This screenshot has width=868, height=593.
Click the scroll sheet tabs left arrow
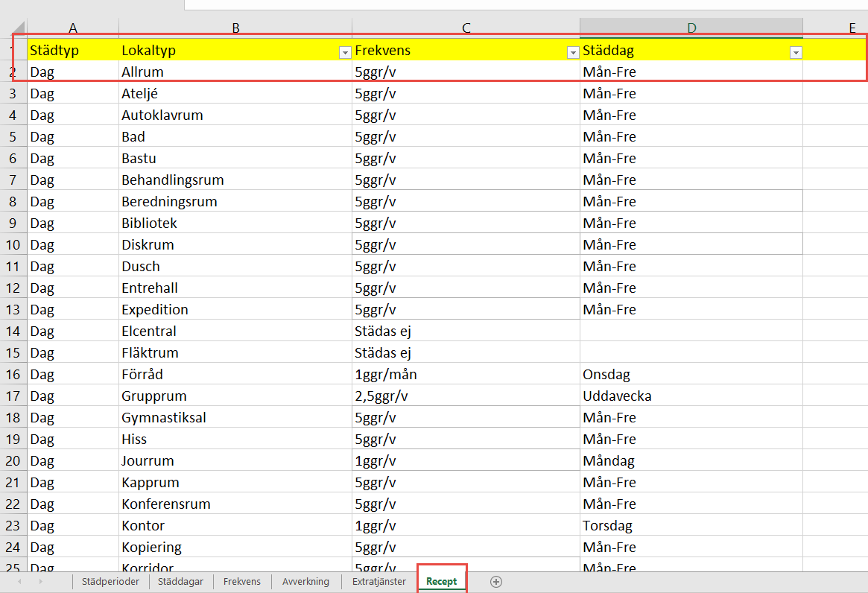19,582
